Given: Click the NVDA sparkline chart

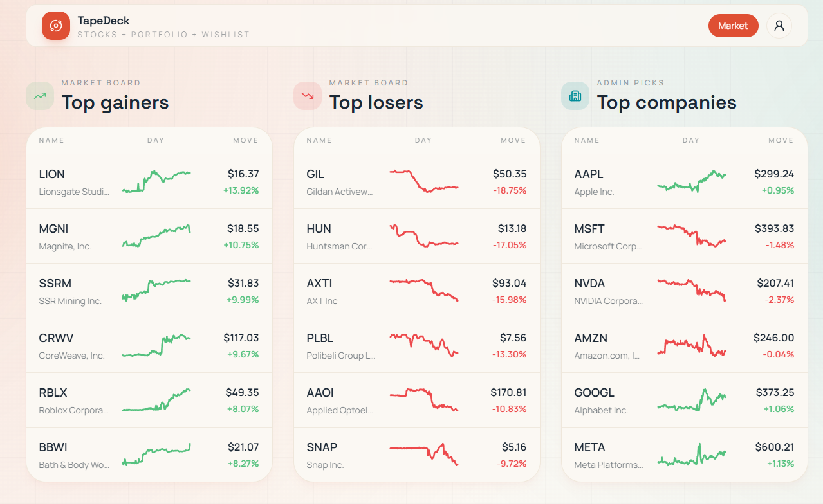Looking at the screenshot, I should [692, 291].
